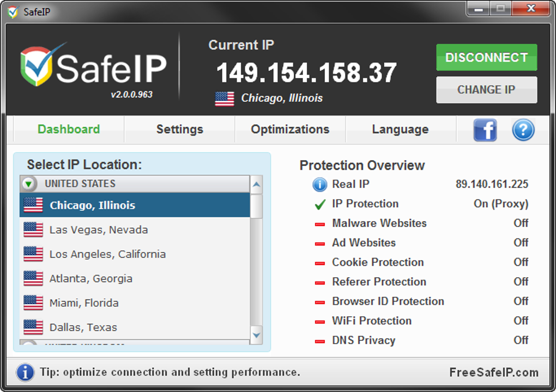Toggle WiFi Protection status
This screenshot has height=392, width=556.
coord(521,321)
